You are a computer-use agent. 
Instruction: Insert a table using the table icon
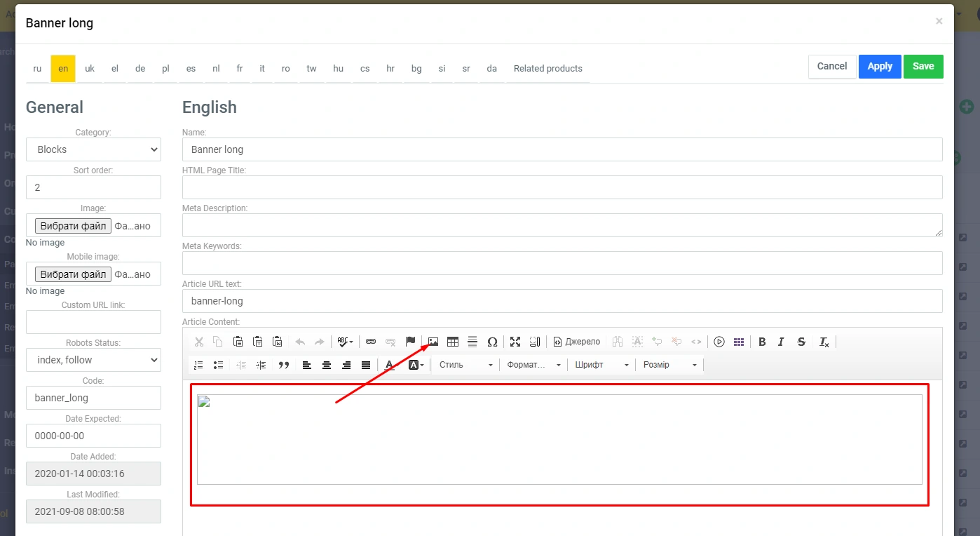(x=453, y=342)
